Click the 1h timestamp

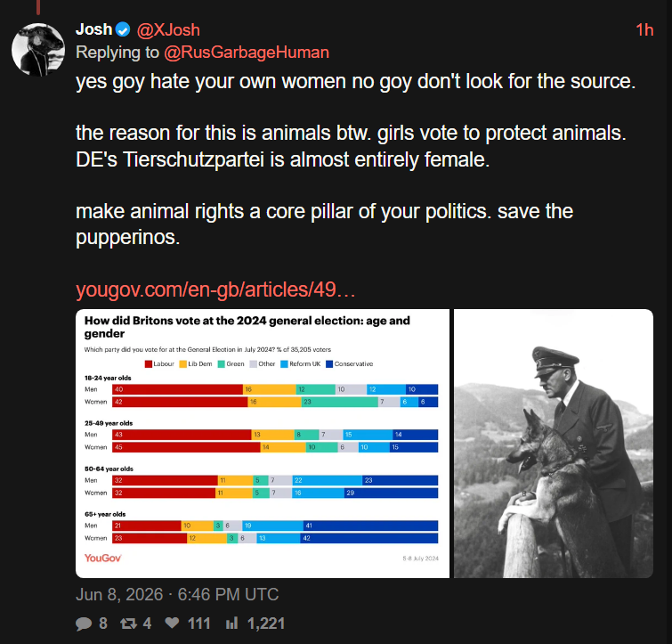coord(644,30)
